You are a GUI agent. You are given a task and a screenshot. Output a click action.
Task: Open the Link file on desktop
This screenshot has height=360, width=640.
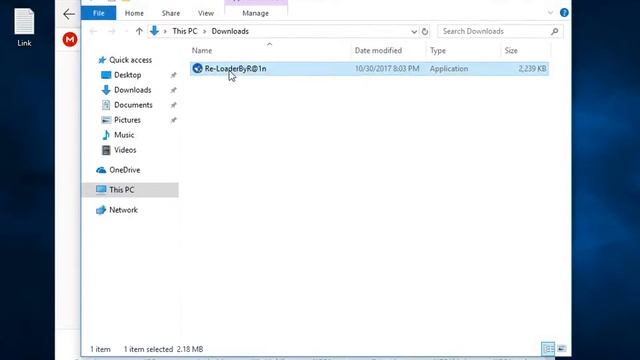tap(24, 28)
